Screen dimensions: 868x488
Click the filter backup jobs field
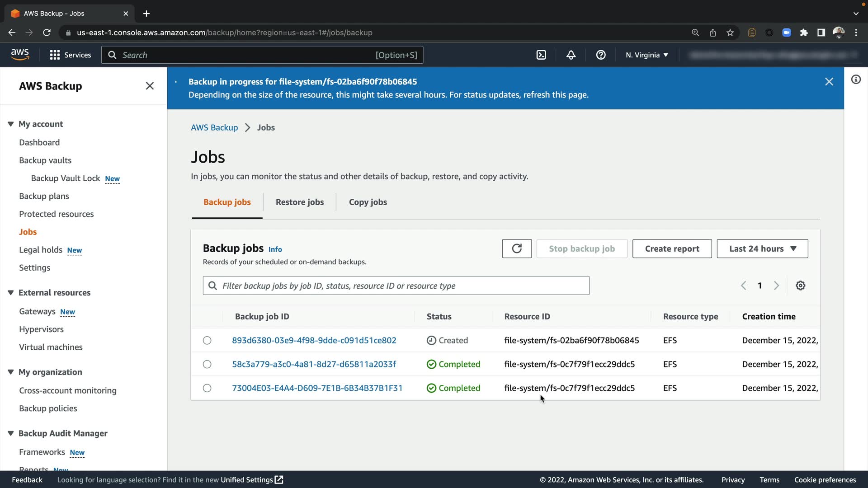click(402, 286)
